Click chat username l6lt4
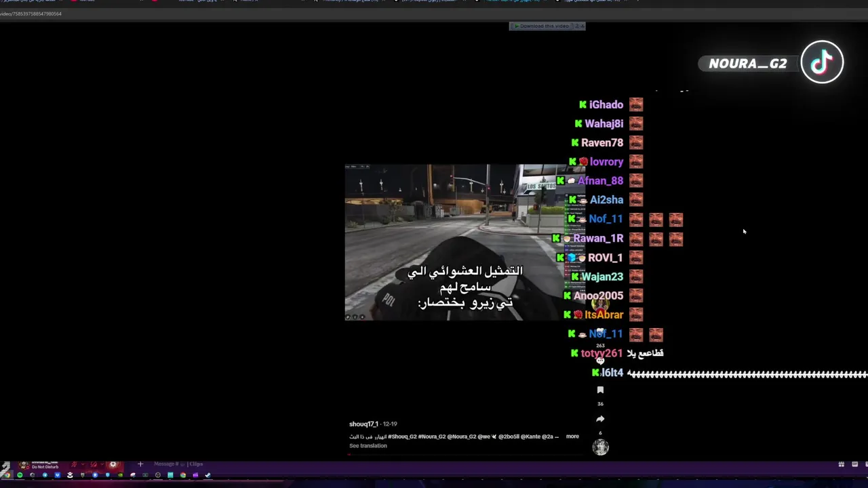The width and height of the screenshot is (868, 488). (612, 373)
